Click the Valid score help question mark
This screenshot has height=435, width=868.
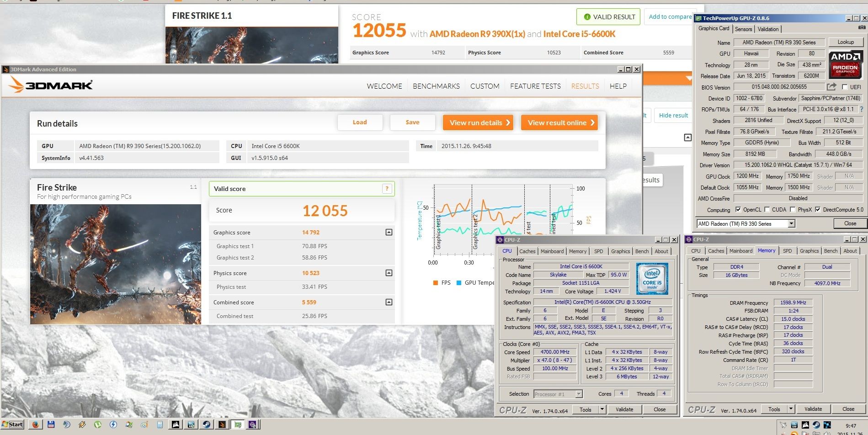[387, 189]
